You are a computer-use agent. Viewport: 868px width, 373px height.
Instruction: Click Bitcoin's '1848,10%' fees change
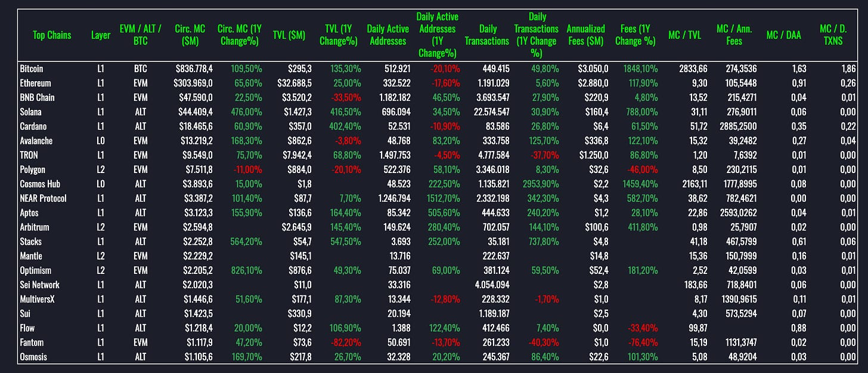pyautogui.click(x=641, y=69)
